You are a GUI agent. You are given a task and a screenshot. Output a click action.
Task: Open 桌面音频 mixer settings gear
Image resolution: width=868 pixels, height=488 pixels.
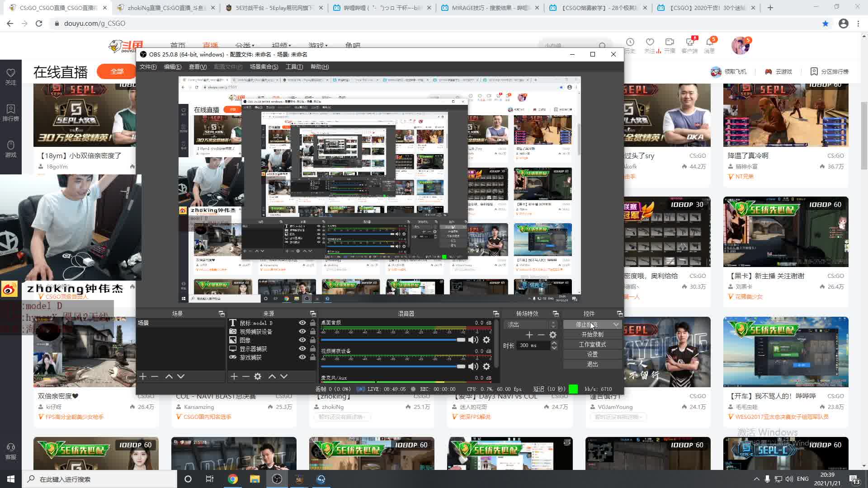click(x=486, y=340)
